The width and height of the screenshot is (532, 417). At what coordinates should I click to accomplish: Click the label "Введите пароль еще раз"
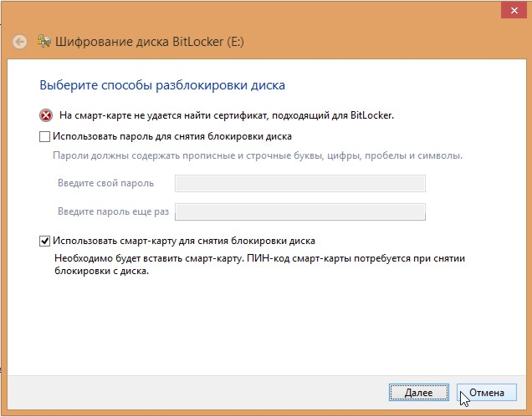pos(113,211)
